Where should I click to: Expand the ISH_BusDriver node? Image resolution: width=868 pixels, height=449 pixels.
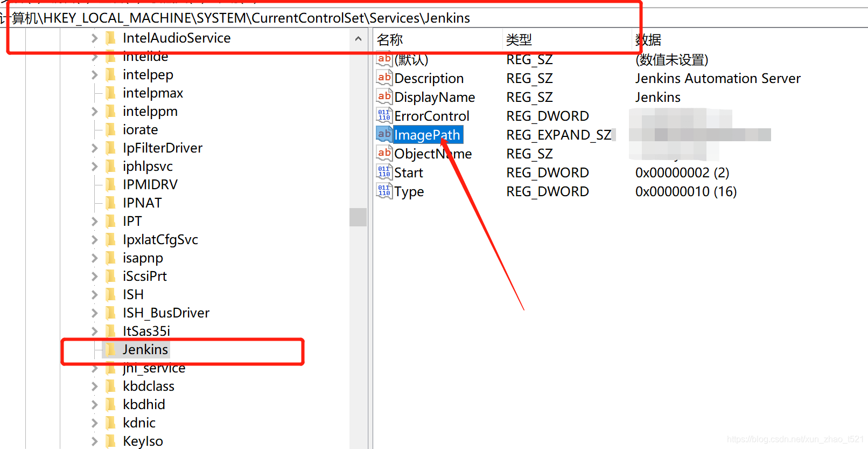pyautogui.click(x=95, y=313)
